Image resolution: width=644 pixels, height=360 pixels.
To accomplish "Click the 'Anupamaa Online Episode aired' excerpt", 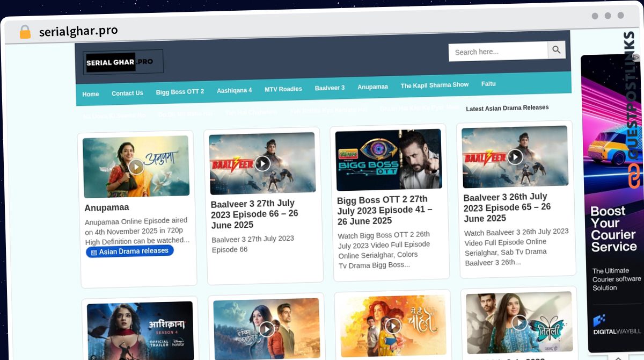I will coord(137,231).
